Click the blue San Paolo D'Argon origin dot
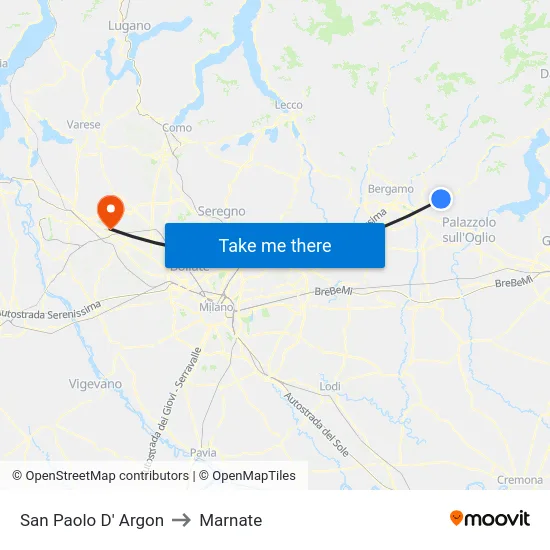This screenshot has height=550, width=550. 441,199
